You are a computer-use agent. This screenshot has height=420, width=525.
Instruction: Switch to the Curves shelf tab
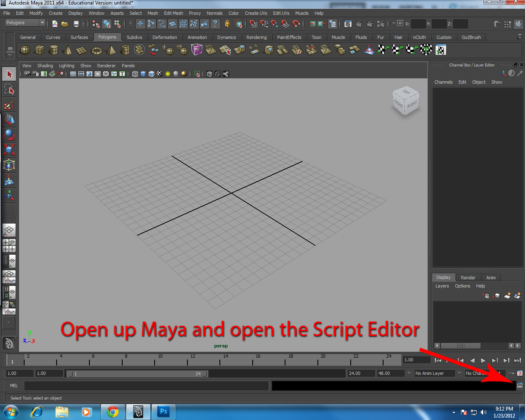pos(53,37)
